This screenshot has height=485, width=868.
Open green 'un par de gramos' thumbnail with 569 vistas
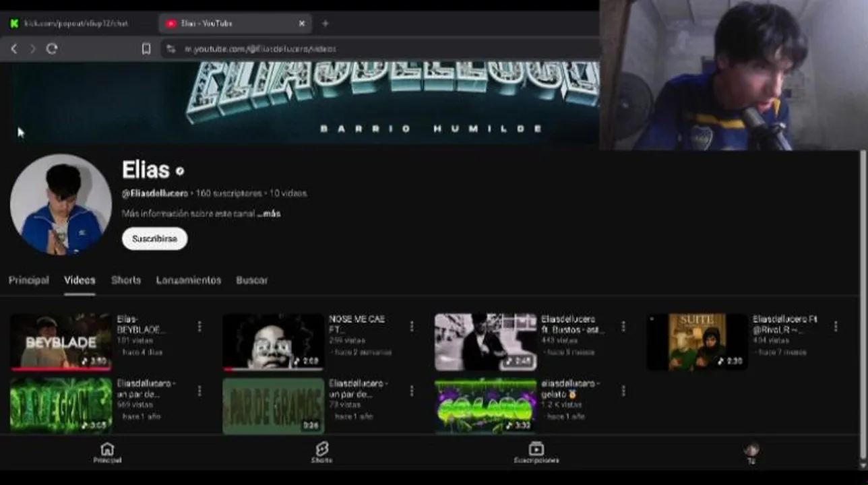61,406
